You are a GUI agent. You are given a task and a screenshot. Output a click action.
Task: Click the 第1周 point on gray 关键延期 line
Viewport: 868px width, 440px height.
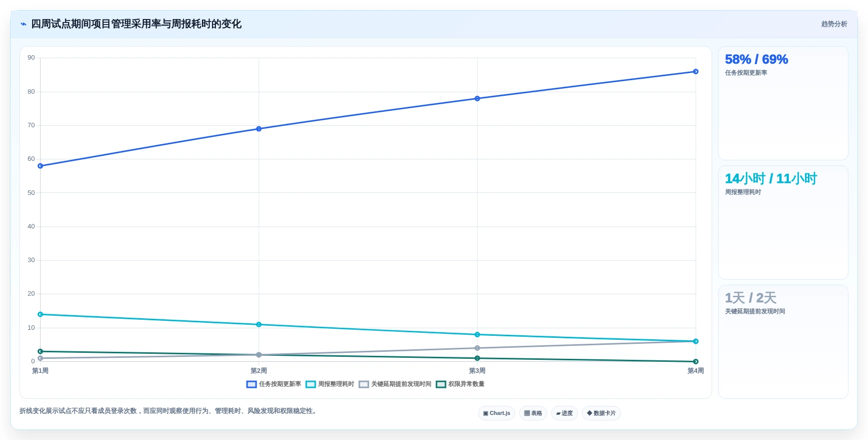[41, 358]
